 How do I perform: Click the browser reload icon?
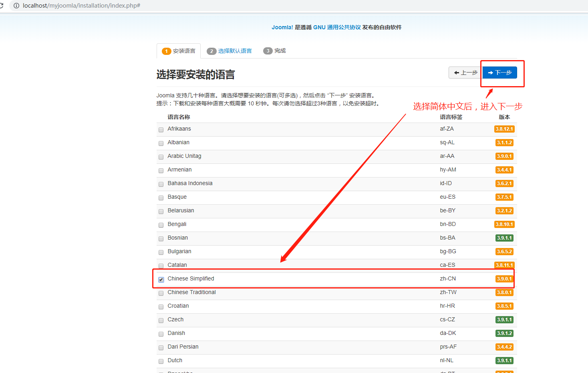tap(1, 6)
